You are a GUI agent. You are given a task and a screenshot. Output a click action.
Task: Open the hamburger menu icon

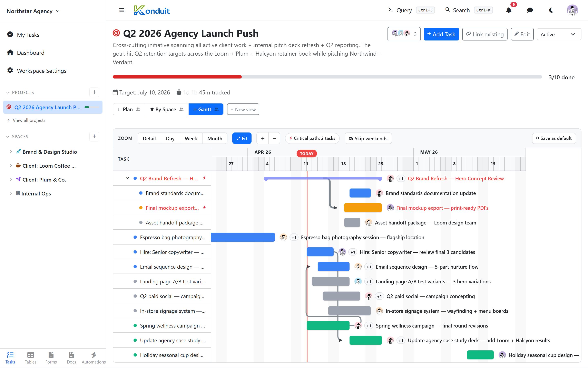122,10
